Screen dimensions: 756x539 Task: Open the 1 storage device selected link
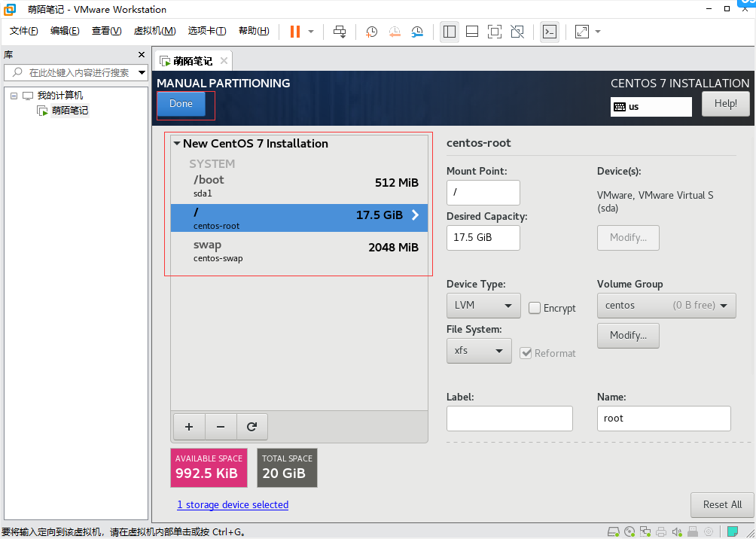(233, 505)
